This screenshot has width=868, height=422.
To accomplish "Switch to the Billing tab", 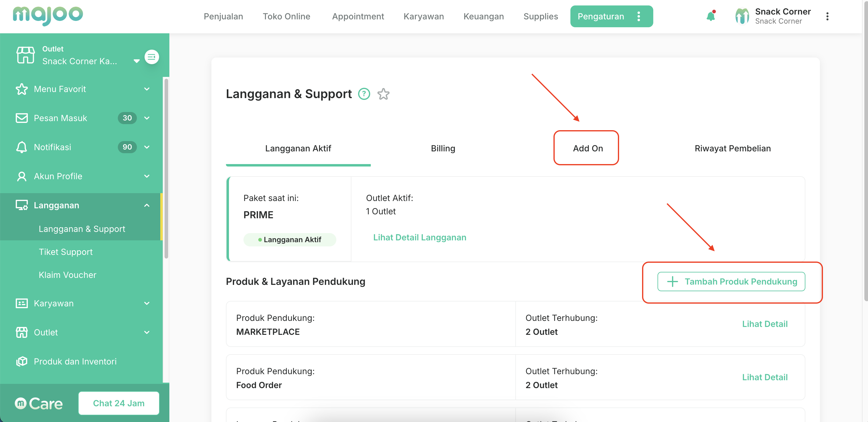I will pos(443,148).
